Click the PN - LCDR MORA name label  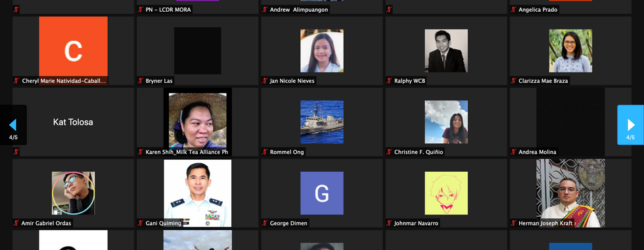(x=168, y=9)
